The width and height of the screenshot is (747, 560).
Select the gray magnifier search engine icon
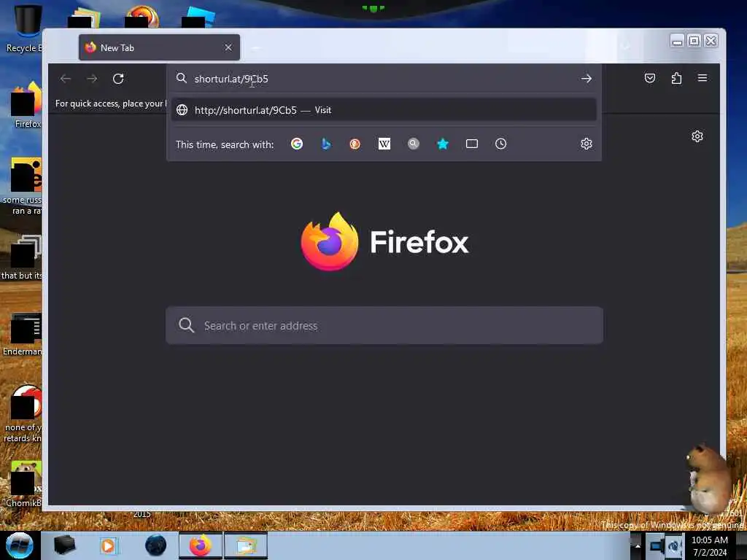click(414, 144)
